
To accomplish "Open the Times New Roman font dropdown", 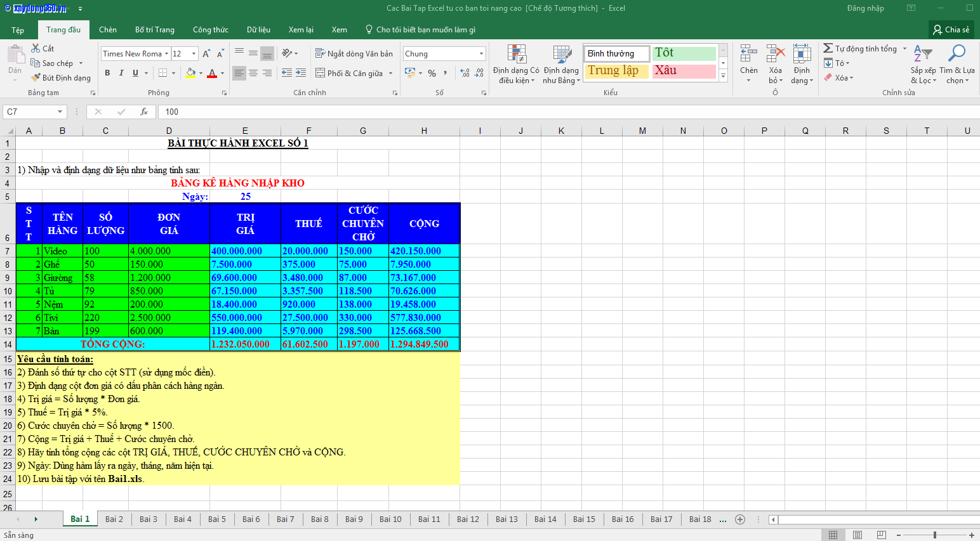I will click(x=167, y=54).
